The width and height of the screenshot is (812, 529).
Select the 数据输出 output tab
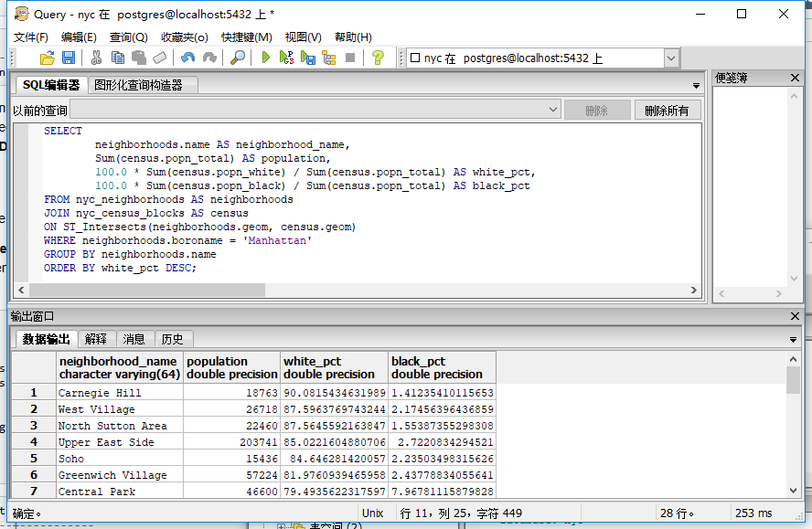point(46,339)
